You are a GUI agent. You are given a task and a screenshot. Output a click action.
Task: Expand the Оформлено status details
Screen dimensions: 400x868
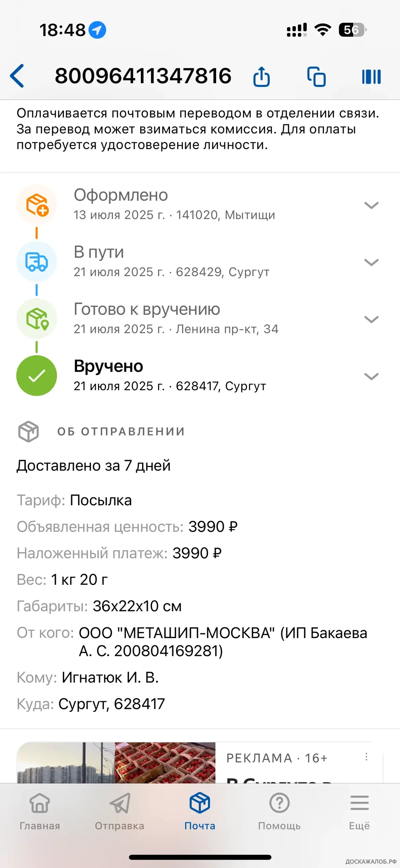[x=371, y=205]
